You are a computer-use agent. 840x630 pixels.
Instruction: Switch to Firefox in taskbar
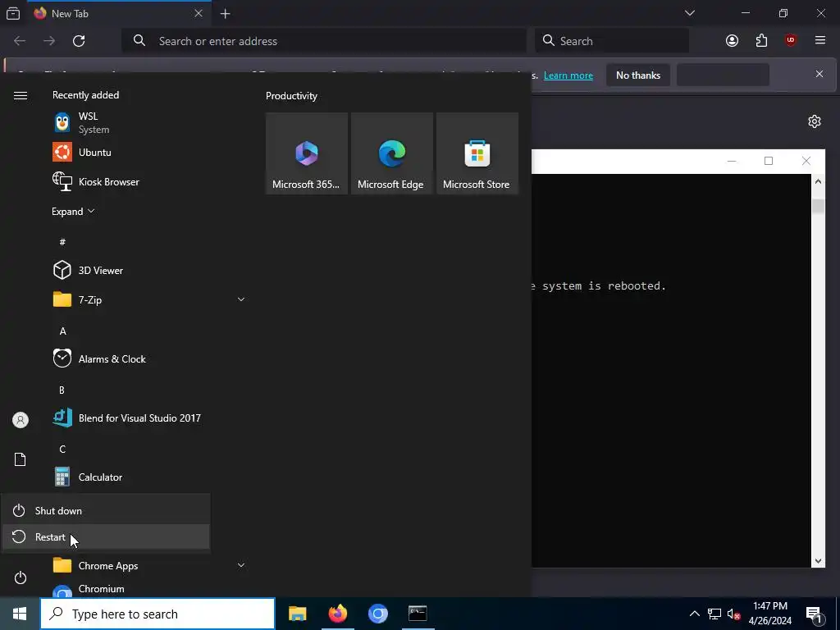(x=337, y=614)
